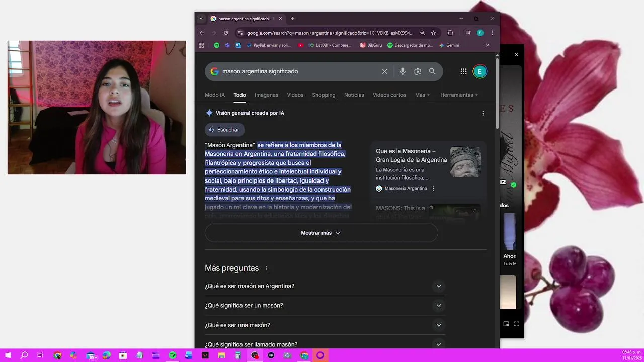Select the Todo results tab
The width and height of the screenshot is (644, 362).
pos(239,95)
